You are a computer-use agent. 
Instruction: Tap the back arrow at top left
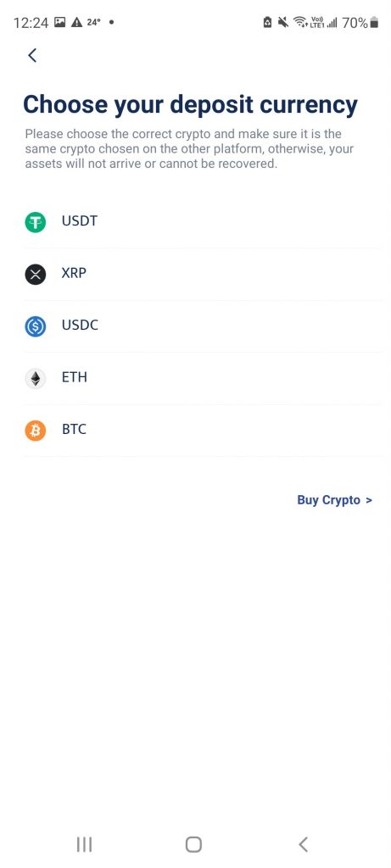click(x=32, y=55)
